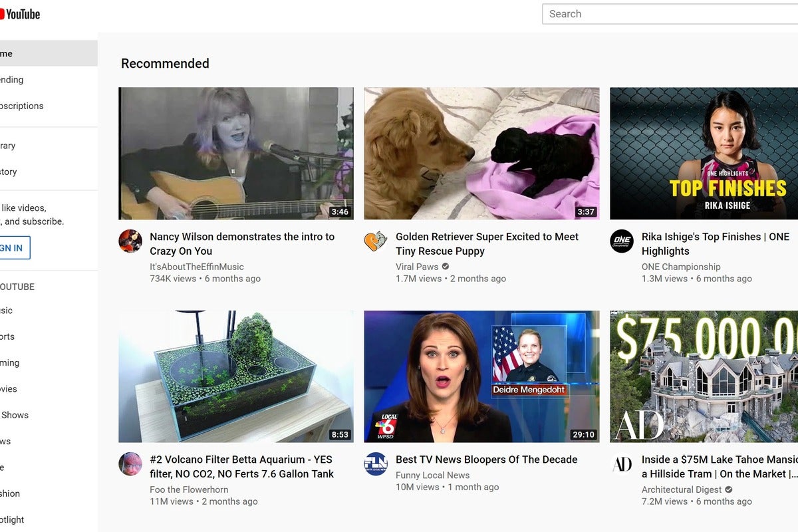Viewport: 798px width, 532px height.
Task: Open Funny Local News channel avatar
Action: click(x=376, y=464)
